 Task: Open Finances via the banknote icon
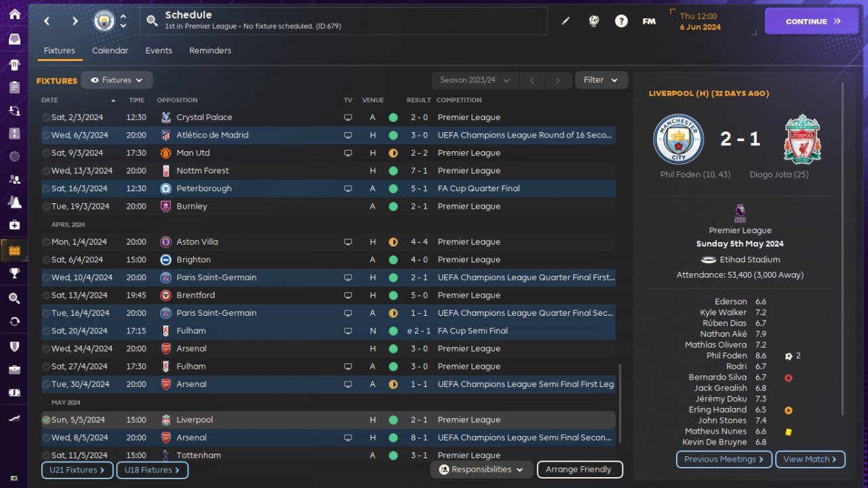(x=14, y=392)
